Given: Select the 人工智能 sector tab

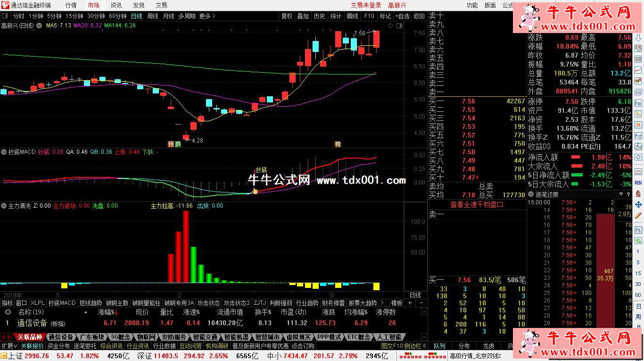Looking at the screenshot, I should pos(389,337).
